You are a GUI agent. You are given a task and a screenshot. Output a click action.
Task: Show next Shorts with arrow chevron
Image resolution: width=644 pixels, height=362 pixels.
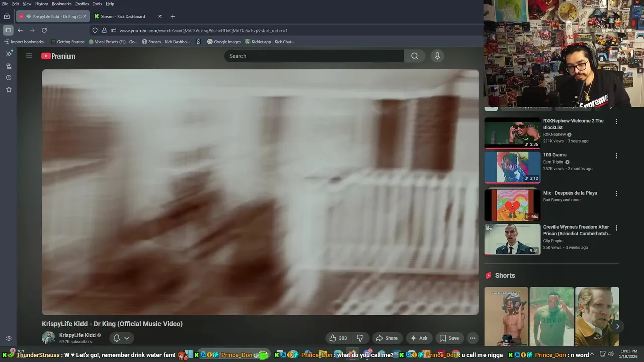(x=617, y=326)
